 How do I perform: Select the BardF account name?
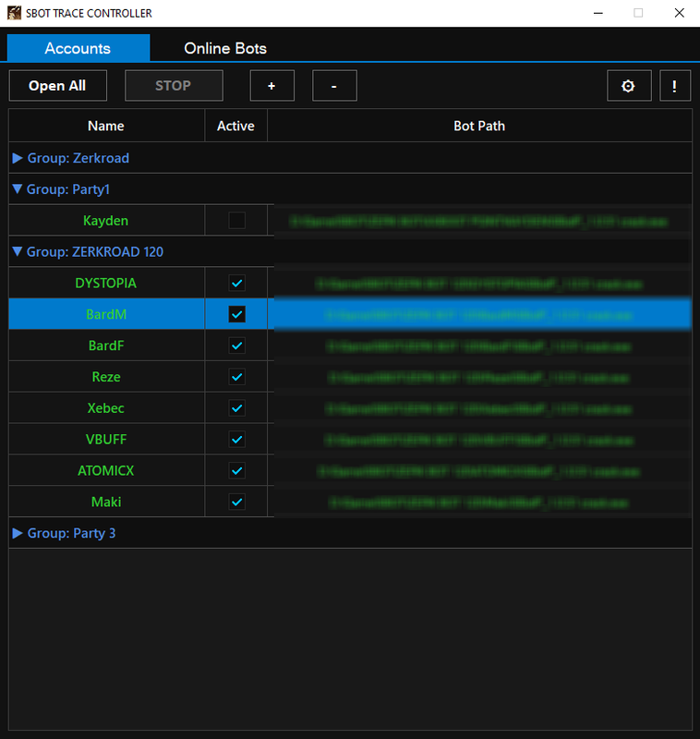click(x=106, y=345)
